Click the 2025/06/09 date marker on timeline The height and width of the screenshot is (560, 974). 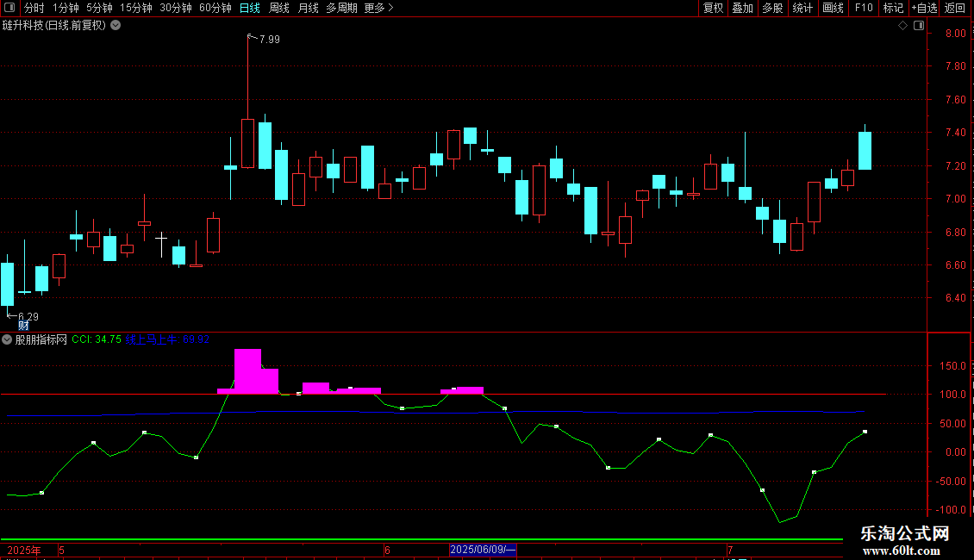(483, 550)
